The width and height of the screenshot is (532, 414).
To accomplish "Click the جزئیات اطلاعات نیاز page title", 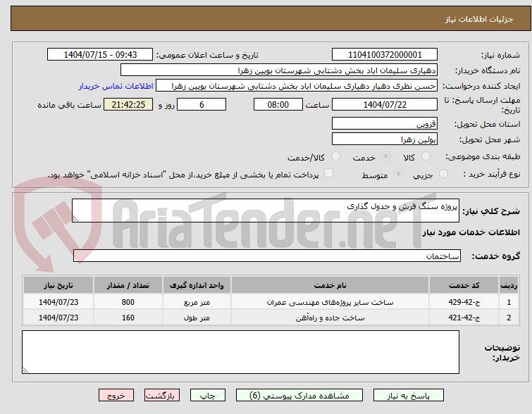I will (x=478, y=19).
